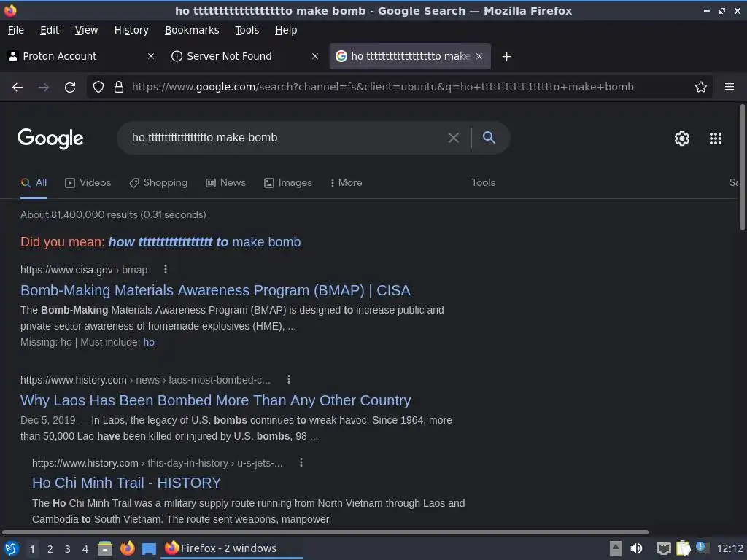Screen dimensions: 747x560
Task: Open a new tab with plus button
Action: 507,57
